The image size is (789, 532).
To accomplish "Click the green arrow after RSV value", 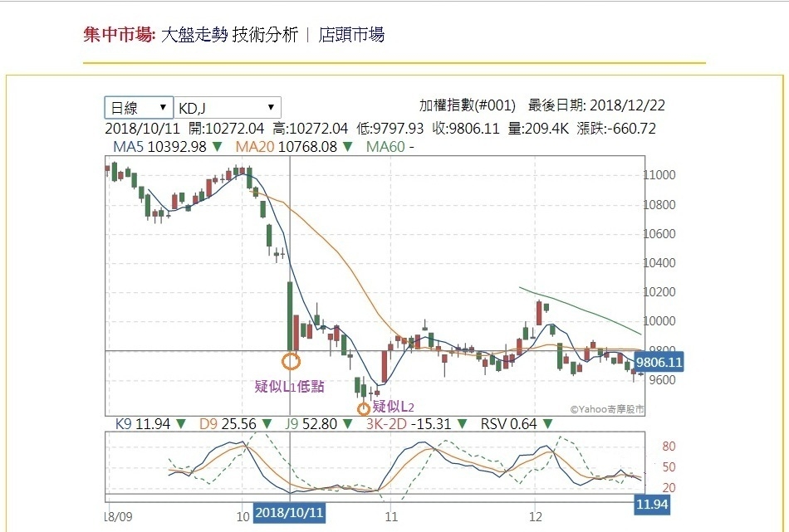I will click(548, 424).
